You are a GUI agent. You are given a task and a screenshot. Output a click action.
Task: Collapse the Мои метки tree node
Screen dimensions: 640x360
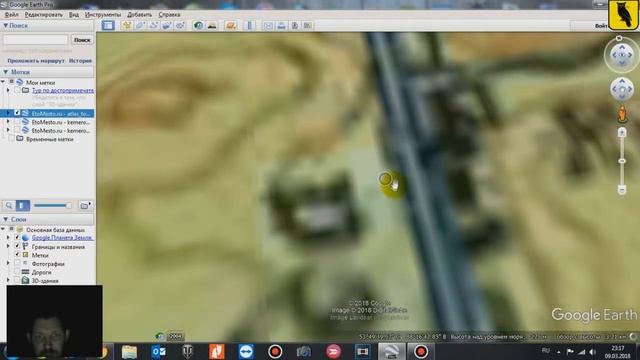[3, 82]
